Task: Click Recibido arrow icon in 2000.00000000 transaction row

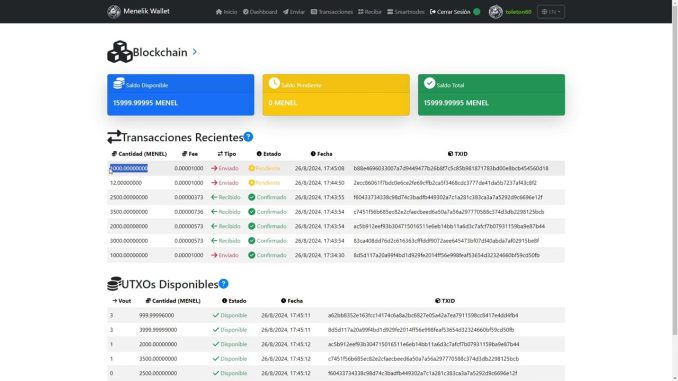Action: pos(214,226)
